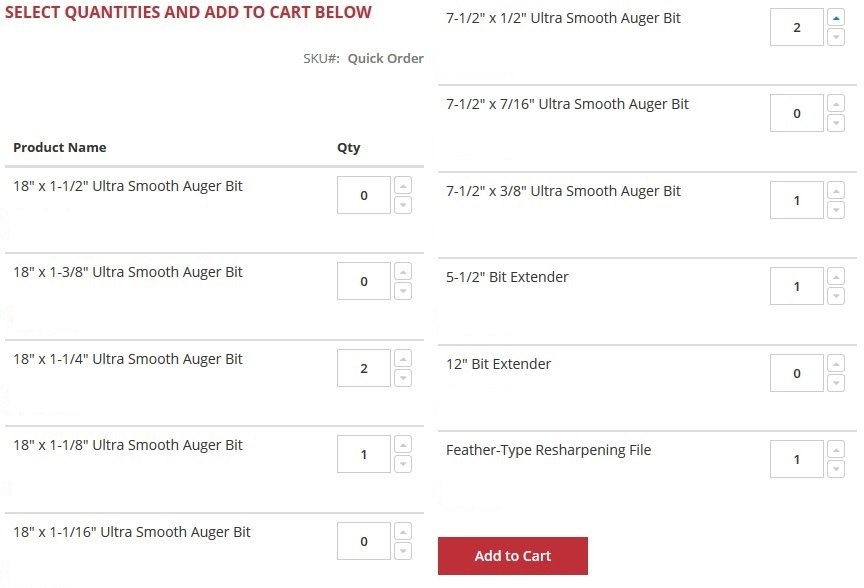Increase quantity for 18" x 1-1/16" Auger Bit

(x=403, y=531)
